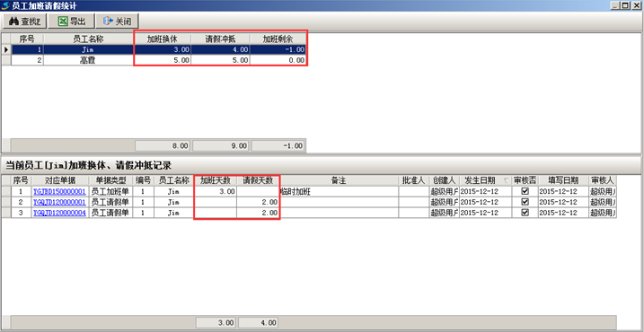Open document link YGJB0150000001

(59, 192)
